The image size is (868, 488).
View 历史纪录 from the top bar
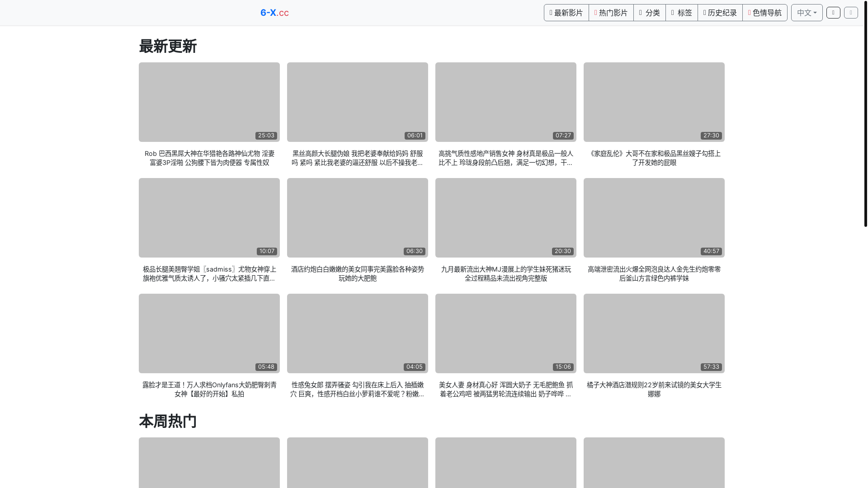720,13
